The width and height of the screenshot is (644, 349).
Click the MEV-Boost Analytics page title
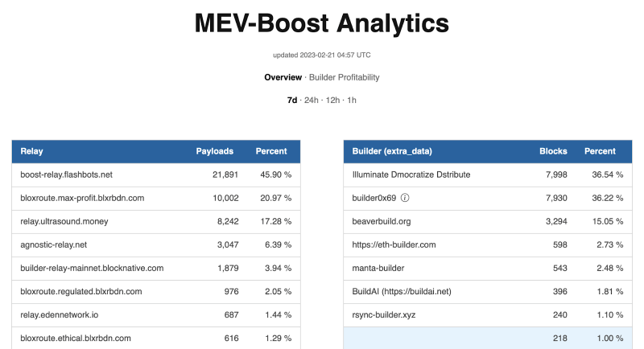coord(322,23)
